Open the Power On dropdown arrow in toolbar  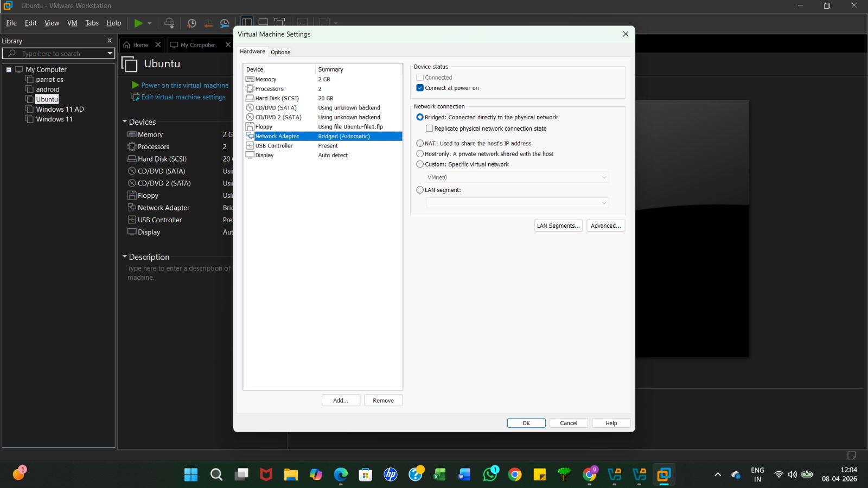(150, 23)
